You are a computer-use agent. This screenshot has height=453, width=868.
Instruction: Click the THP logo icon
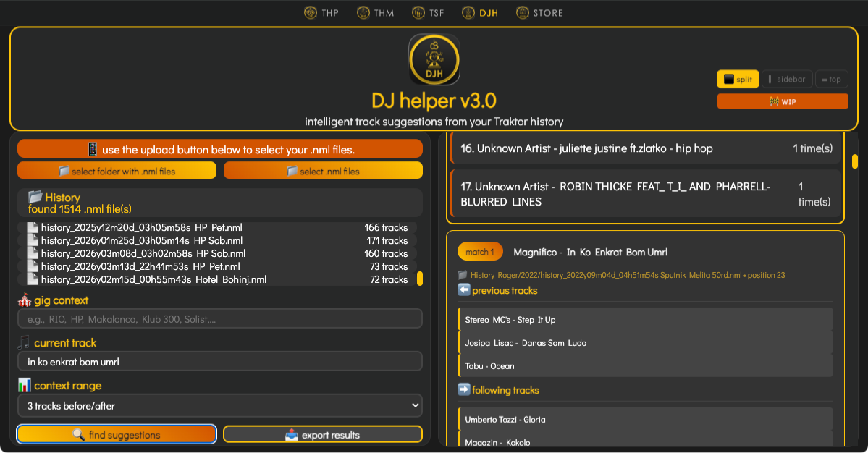pyautogui.click(x=311, y=13)
